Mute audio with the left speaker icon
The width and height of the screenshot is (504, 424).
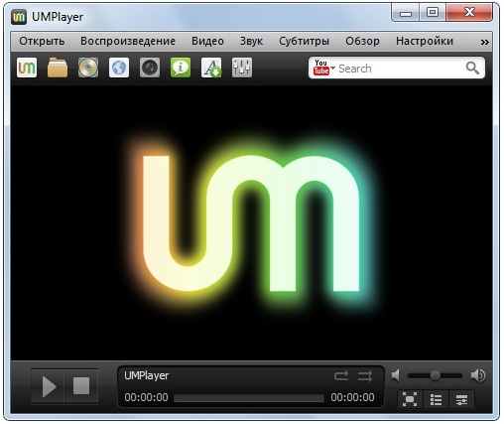(x=396, y=375)
